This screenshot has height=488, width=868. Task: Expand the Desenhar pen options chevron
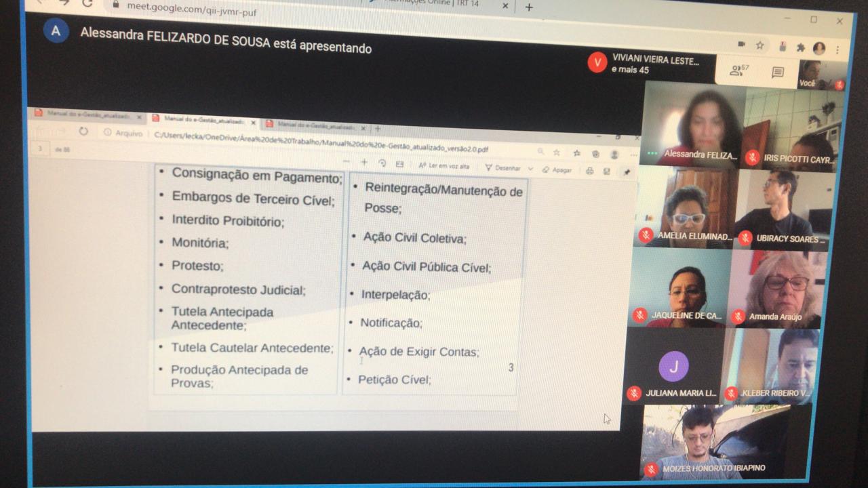click(531, 168)
